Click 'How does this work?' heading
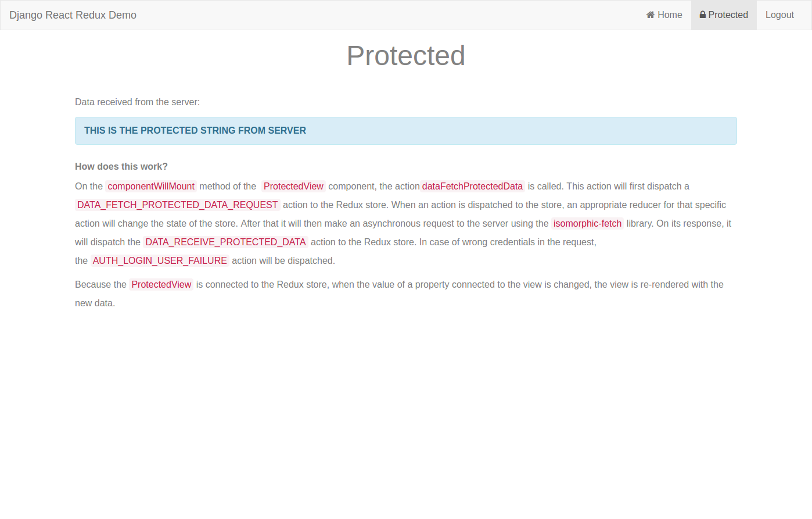The height and width of the screenshot is (519, 812). point(121,167)
